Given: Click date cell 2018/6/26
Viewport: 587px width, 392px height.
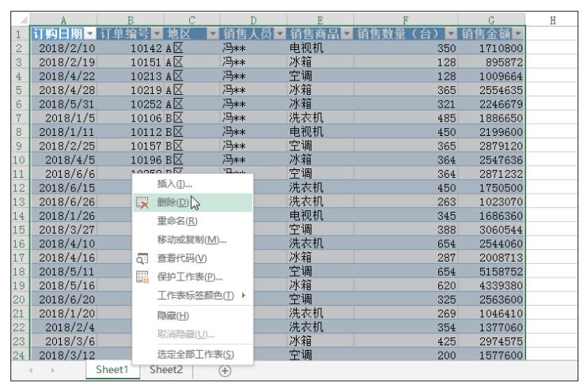Looking at the screenshot, I should point(63,202).
